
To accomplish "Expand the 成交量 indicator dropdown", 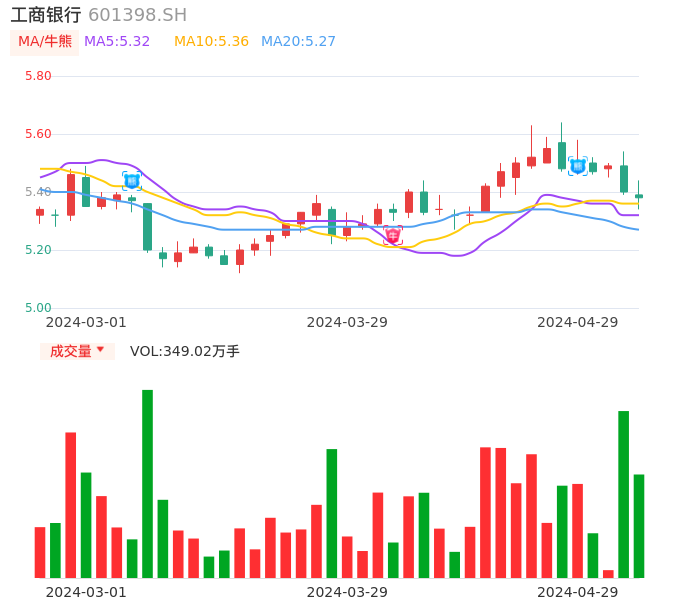I will [76, 351].
